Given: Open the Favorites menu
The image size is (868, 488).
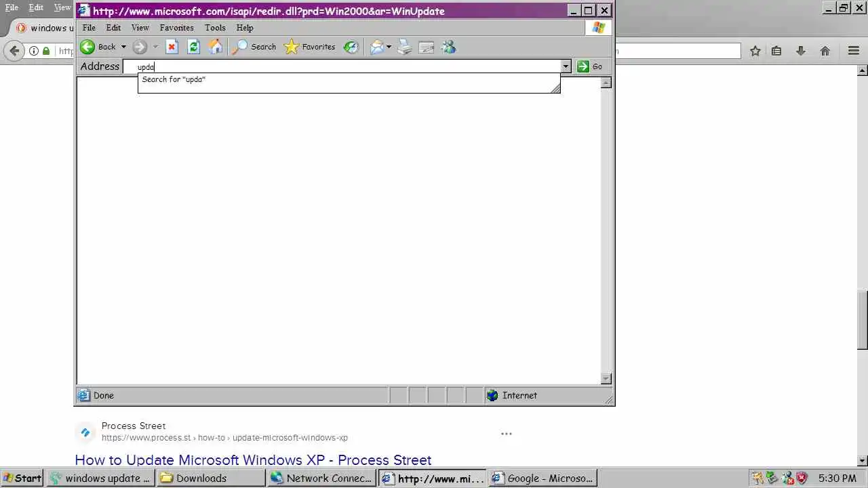Looking at the screenshot, I should (x=177, y=28).
